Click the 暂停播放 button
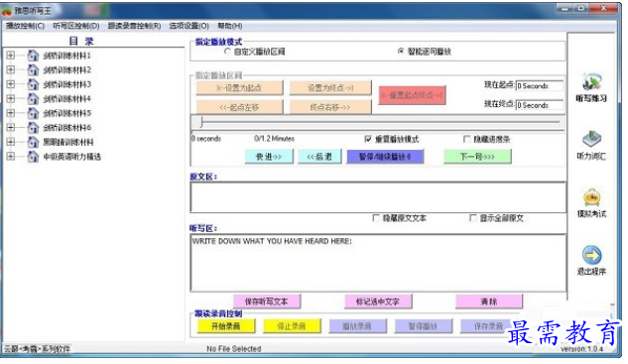 point(423,326)
